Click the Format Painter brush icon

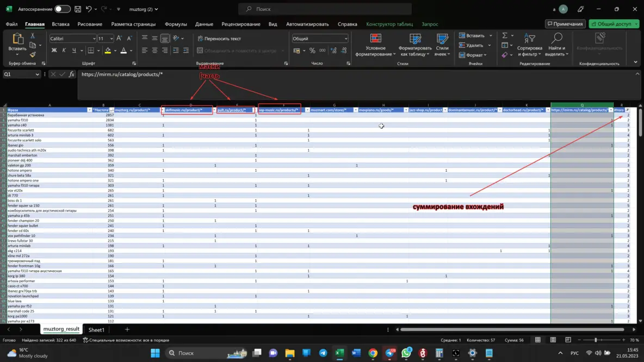pyautogui.click(x=33, y=54)
